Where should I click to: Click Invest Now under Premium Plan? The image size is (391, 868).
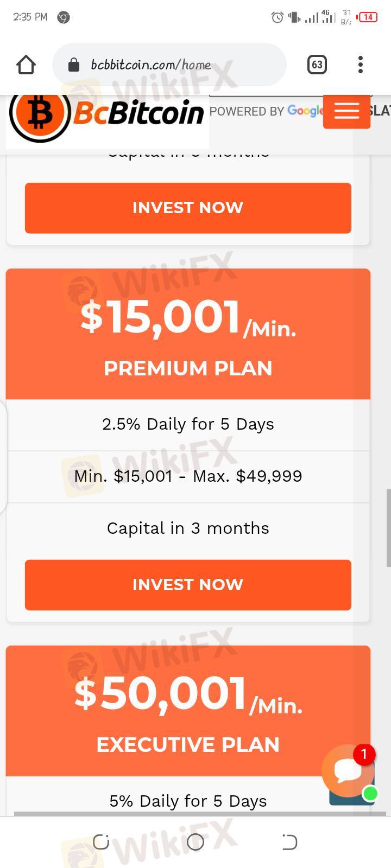188,585
